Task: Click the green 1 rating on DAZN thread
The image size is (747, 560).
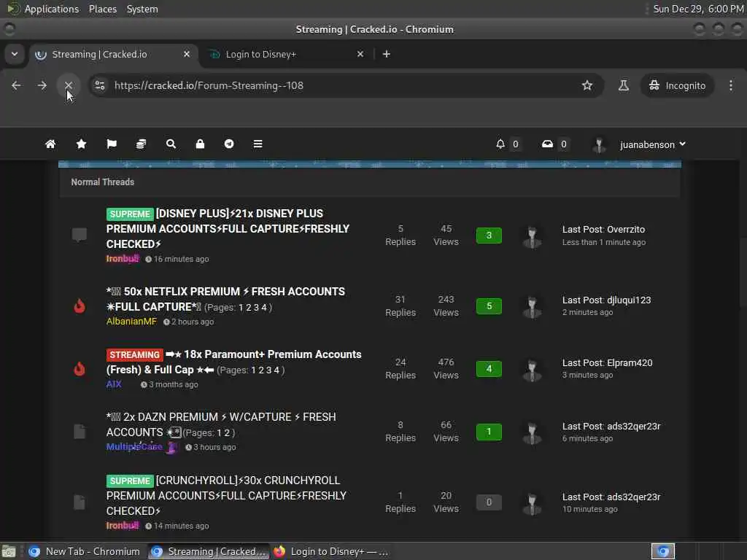Action: point(489,432)
